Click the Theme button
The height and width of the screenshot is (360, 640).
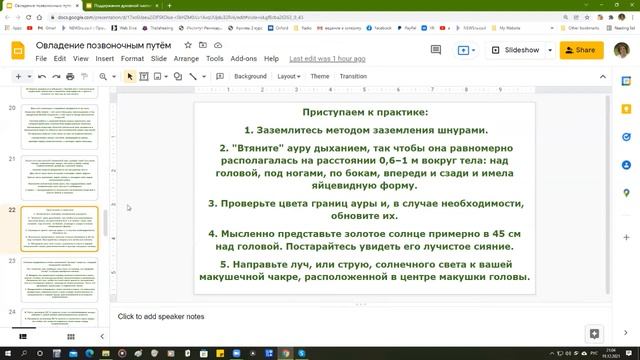click(x=320, y=76)
